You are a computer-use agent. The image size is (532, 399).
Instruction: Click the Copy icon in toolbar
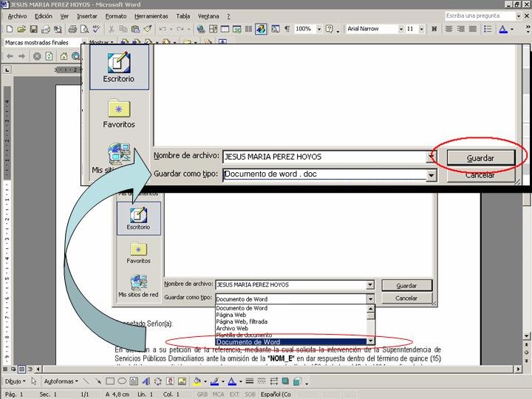click(123, 29)
